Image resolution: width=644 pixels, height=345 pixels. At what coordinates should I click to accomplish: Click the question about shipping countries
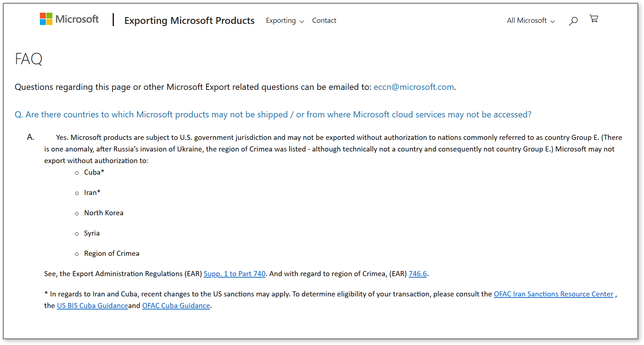coord(273,115)
